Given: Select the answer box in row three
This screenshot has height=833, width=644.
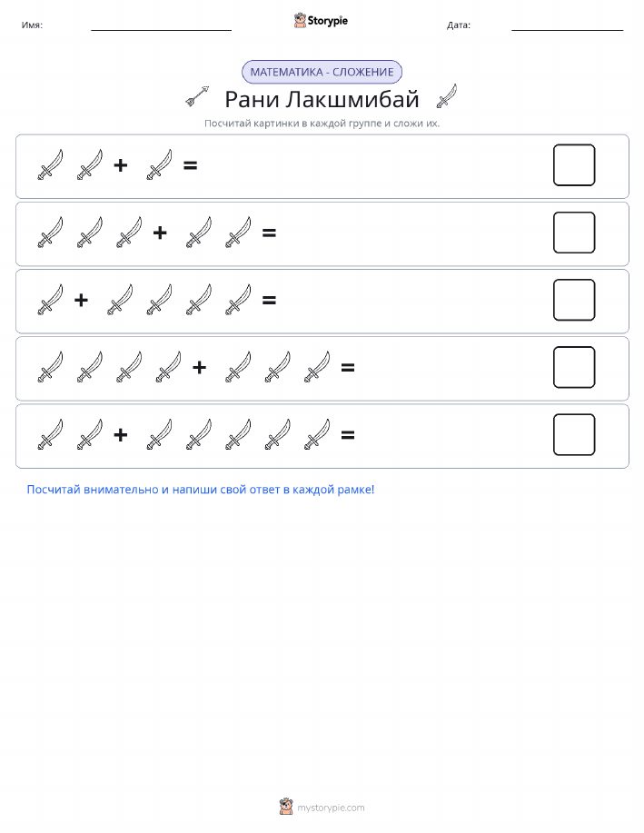Looking at the screenshot, I should click(574, 300).
